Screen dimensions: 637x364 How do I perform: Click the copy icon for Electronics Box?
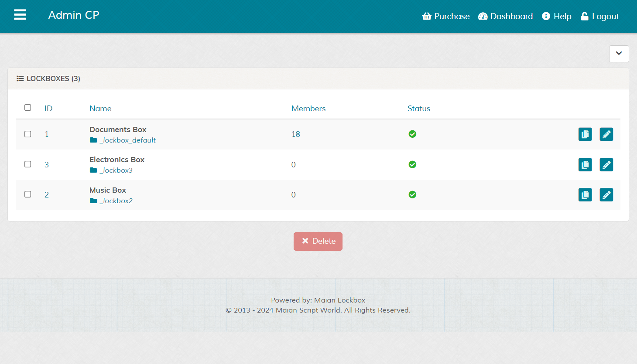coord(585,165)
